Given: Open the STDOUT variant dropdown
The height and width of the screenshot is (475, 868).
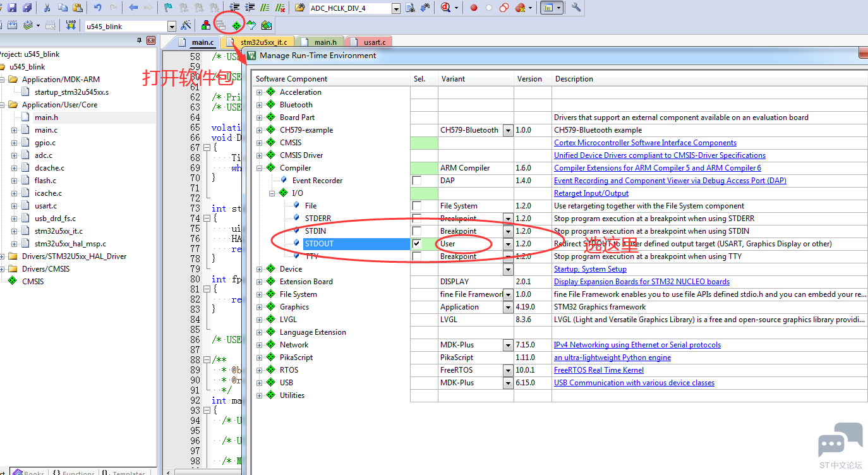Looking at the screenshot, I should [508, 244].
